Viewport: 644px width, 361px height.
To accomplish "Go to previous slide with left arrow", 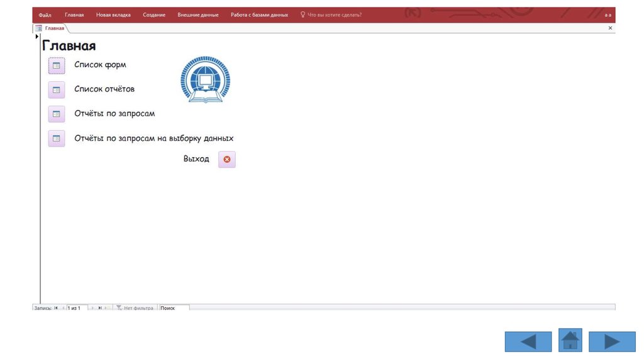I will click(528, 342).
